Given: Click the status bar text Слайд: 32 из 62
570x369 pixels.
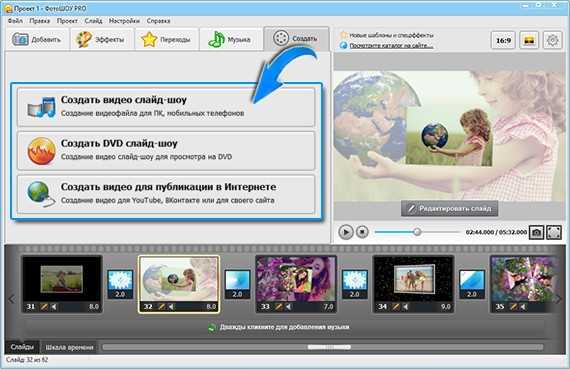Looking at the screenshot, I should tap(27, 360).
